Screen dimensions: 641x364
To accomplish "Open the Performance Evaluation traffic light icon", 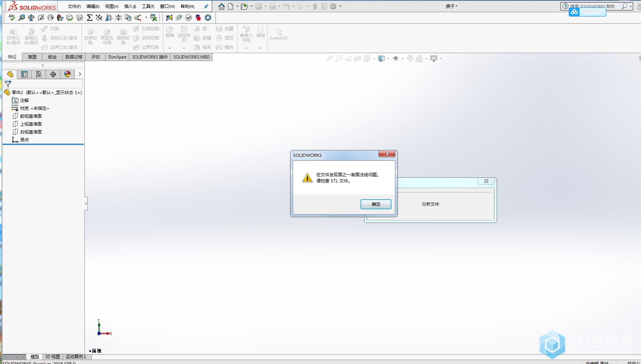I will (x=60, y=18).
